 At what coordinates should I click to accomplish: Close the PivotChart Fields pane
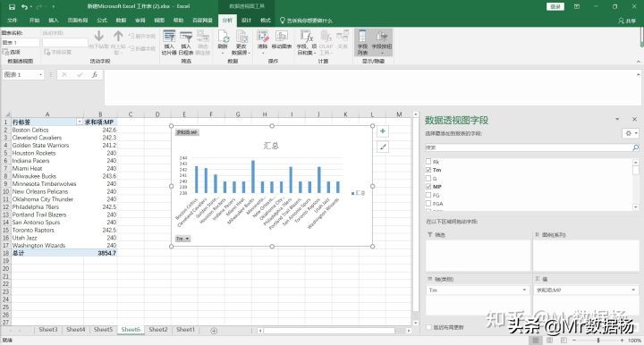(634, 120)
